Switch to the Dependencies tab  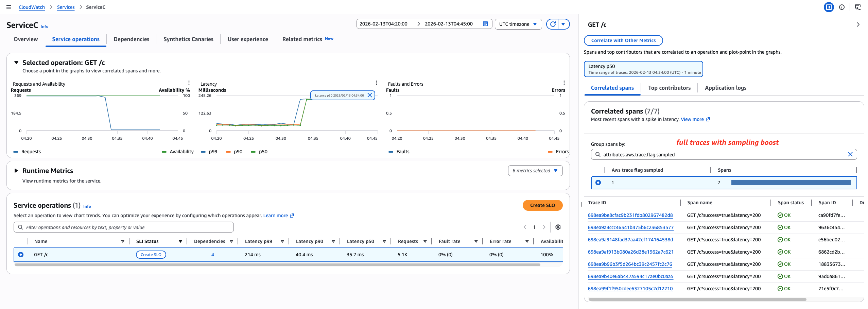coord(132,39)
